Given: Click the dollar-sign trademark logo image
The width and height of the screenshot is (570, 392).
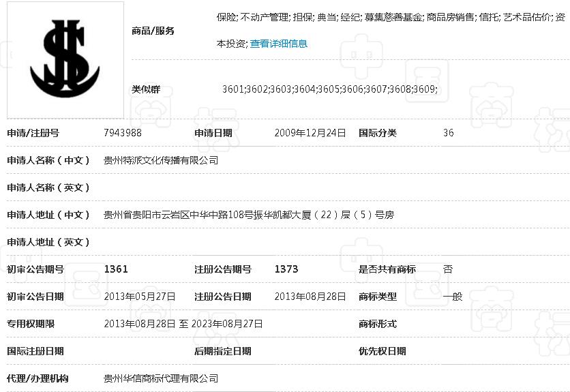Looking at the screenshot, I should pyautogui.click(x=65, y=60).
